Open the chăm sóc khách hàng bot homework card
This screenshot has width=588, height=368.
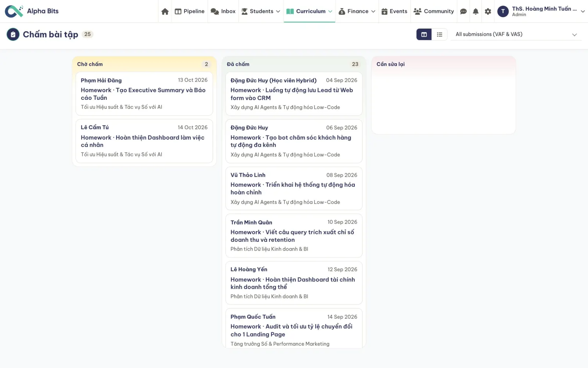click(x=294, y=141)
